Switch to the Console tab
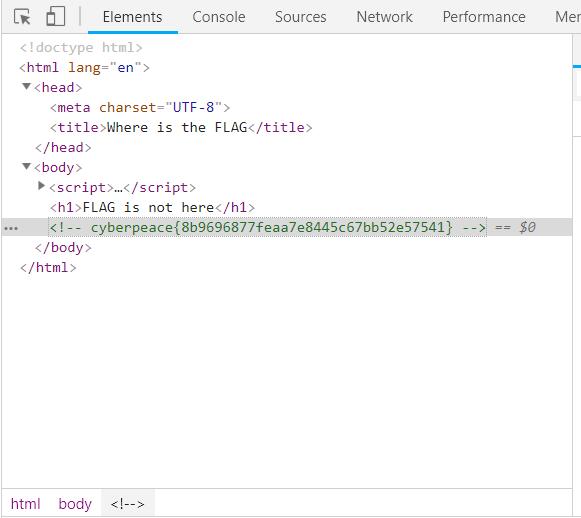Screen dimensions: 581x518 pos(219,17)
